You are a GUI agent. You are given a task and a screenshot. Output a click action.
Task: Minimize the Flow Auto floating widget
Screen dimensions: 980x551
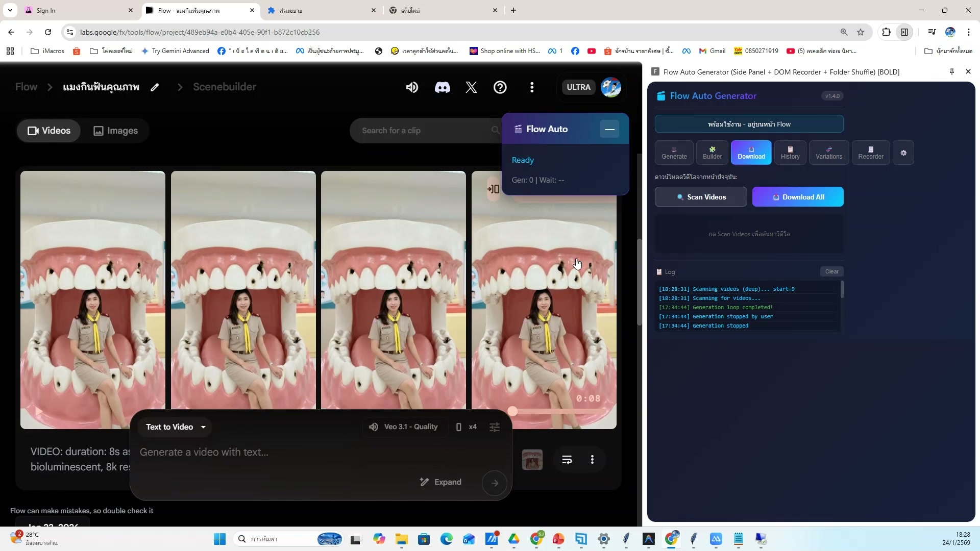click(x=609, y=129)
